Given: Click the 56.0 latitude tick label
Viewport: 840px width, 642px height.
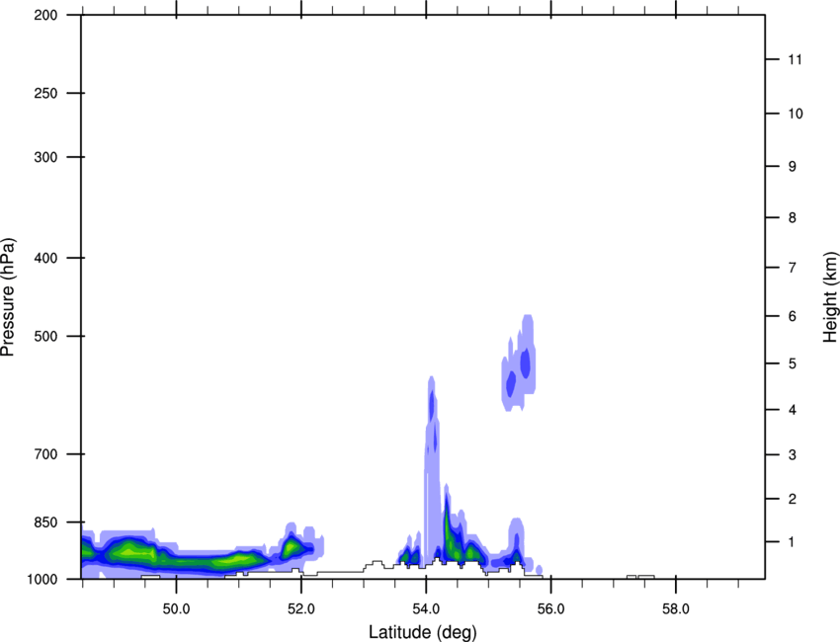Looking at the screenshot, I should click(550, 609).
